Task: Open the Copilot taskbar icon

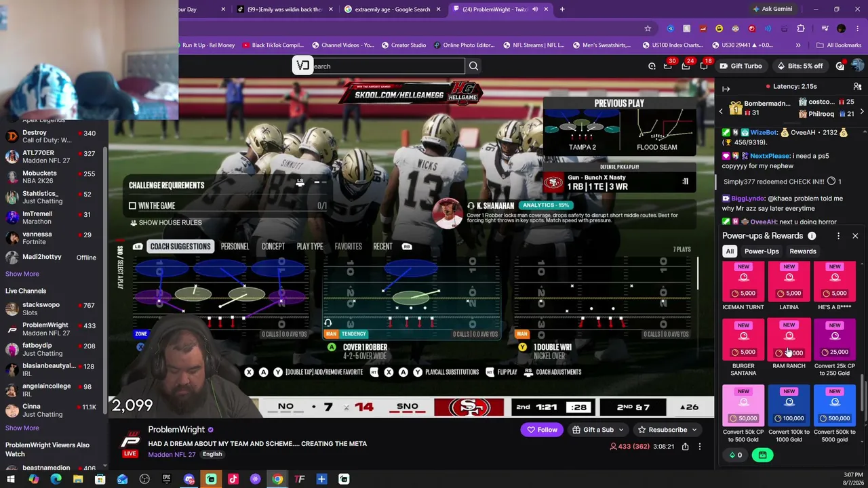Action: coord(33,479)
